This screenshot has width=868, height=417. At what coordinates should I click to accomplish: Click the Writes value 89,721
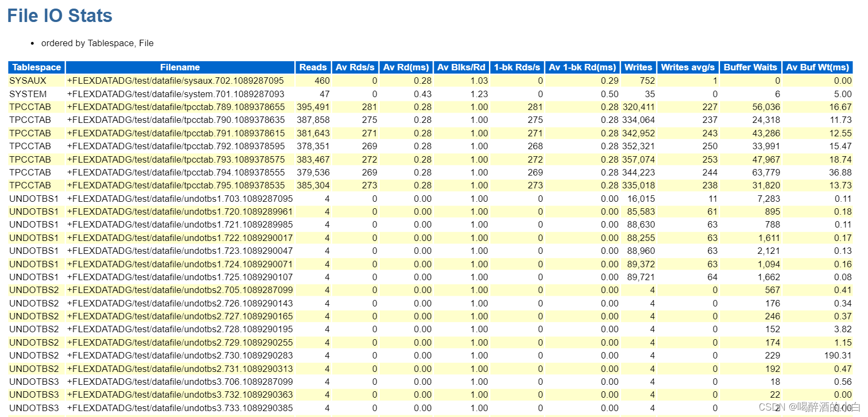pos(641,277)
